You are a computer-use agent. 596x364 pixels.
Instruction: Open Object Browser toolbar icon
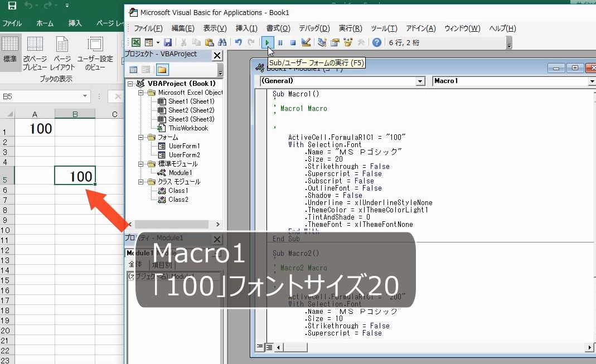(348, 42)
